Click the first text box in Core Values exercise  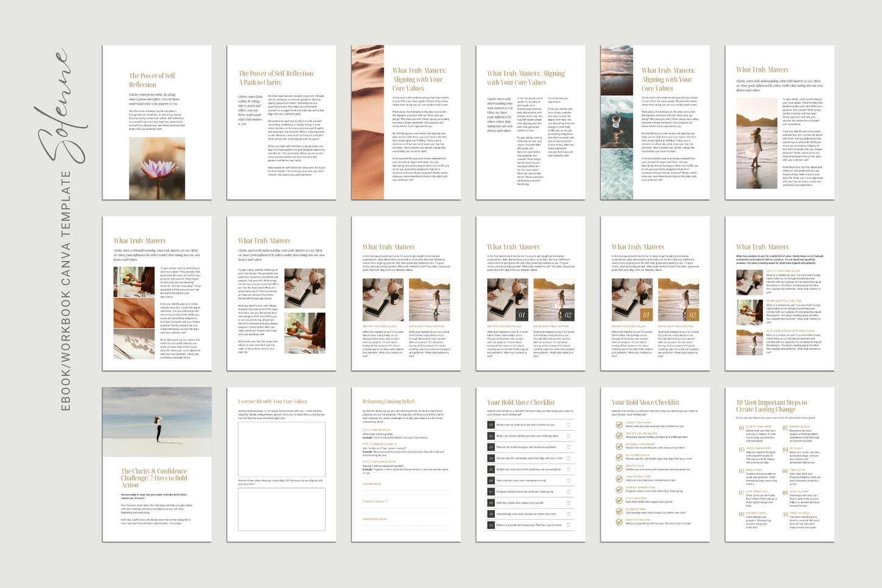pos(281,449)
